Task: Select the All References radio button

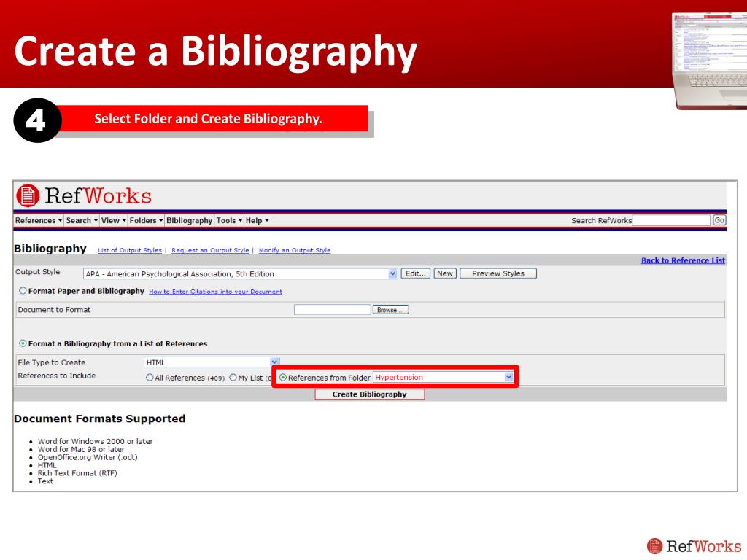Action: [150, 377]
